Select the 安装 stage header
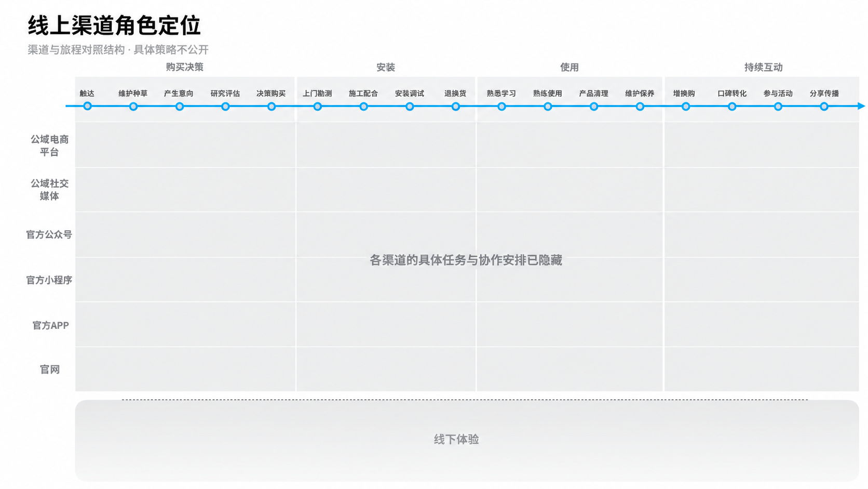Viewport: 868px width, 489px height. [x=386, y=67]
